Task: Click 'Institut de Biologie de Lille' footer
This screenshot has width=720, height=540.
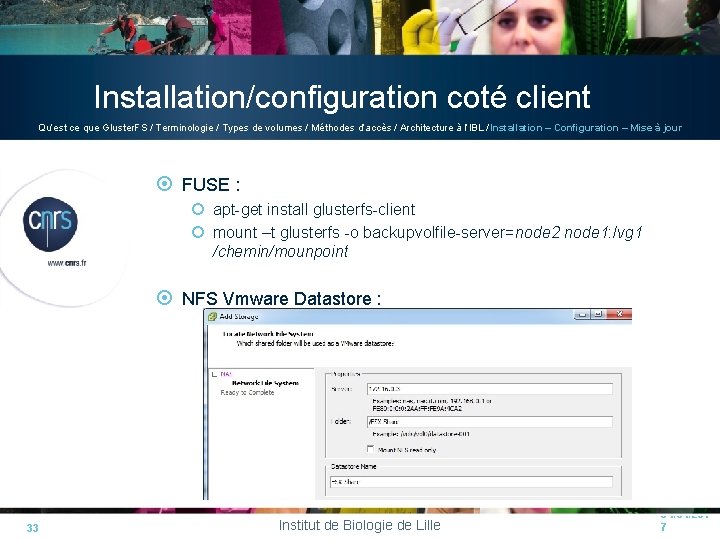Action: coord(360,525)
